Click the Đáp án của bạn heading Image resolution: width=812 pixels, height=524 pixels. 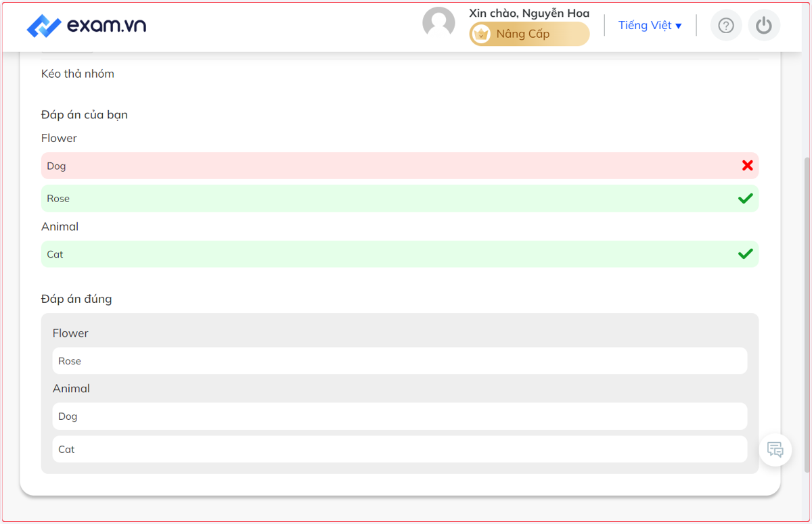(85, 115)
